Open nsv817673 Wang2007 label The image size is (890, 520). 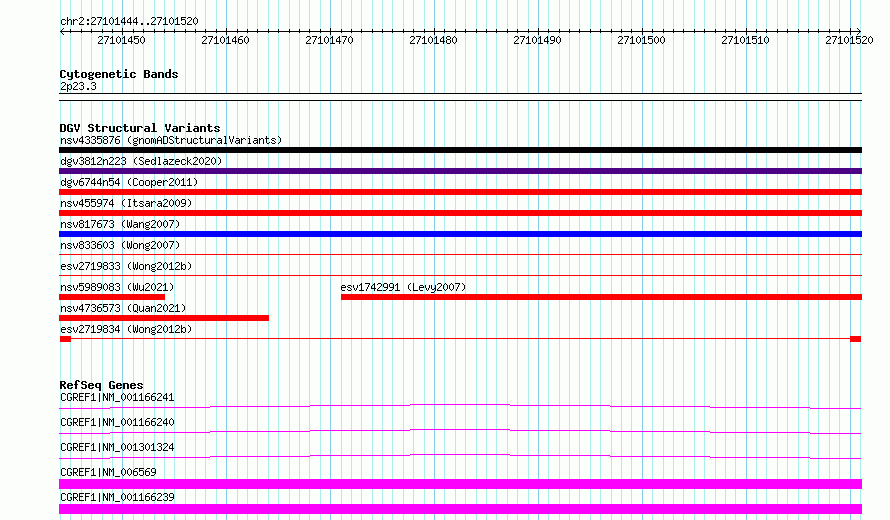(120, 224)
